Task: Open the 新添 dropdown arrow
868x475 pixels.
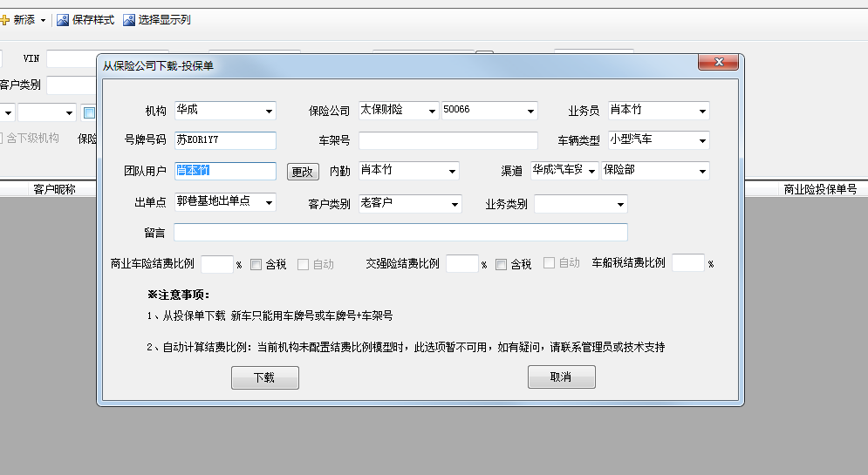Action: click(43, 20)
